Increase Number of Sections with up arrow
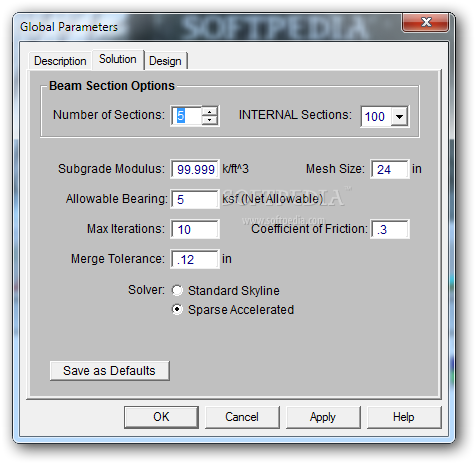The image size is (476, 464). [x=210, y=111]
